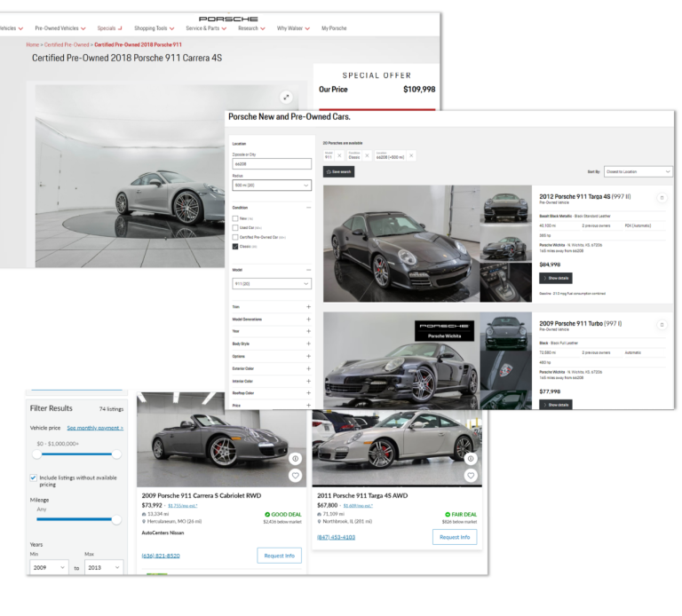Expand the Options filter
This screenshot has height=616, width=682.
[x=308, y=356]
